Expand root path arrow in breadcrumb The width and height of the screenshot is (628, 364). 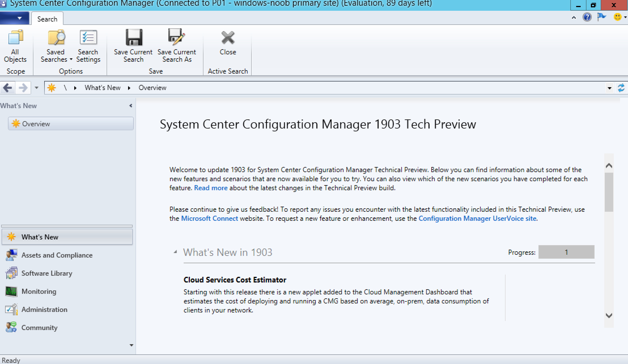point(75,88)
